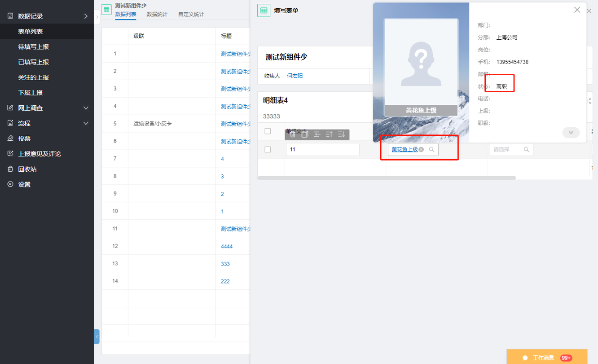598x364 pixels.
Task: Click the horizontal scrollbar of detail table
Action: (386, 178)
